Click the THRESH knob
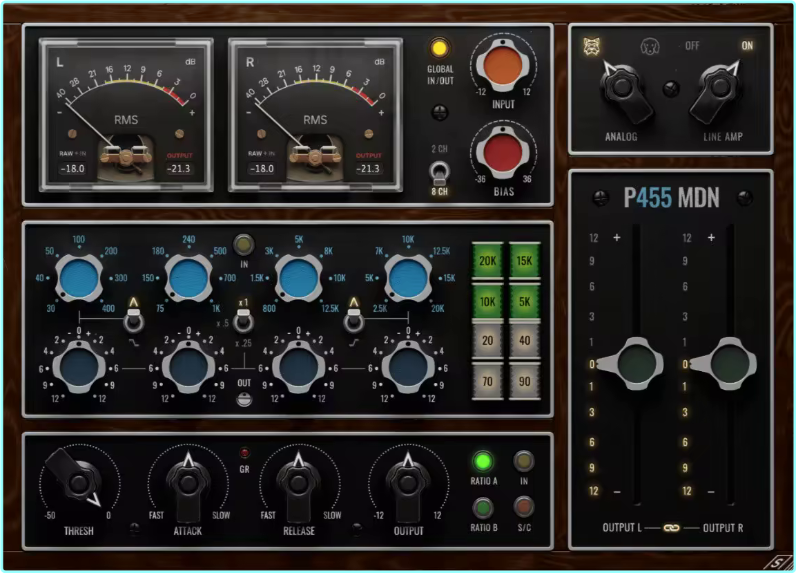The height and width of the screenshot is (573, 796). (77, 482)
